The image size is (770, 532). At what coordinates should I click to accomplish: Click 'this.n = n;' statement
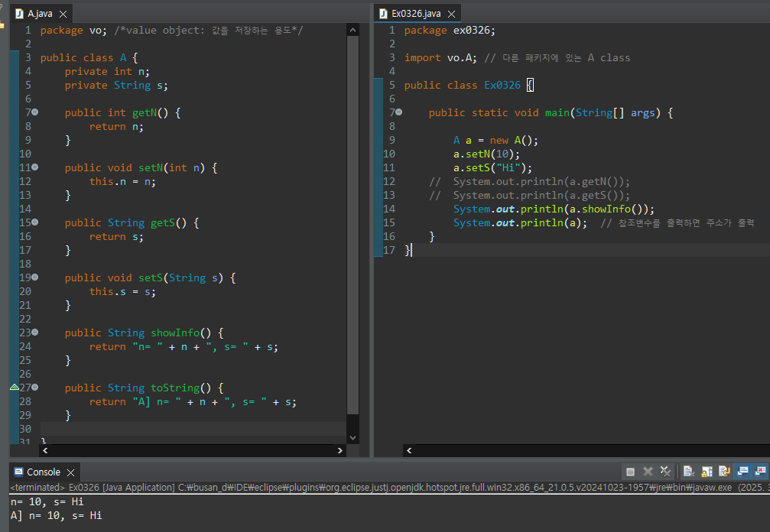(x=122, y=182)
